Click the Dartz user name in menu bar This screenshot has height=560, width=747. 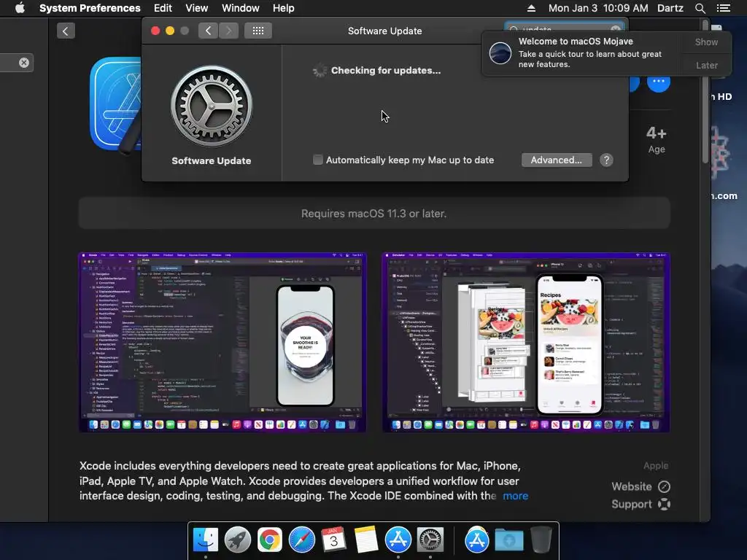pyautogui.click(x=670, y=8)
